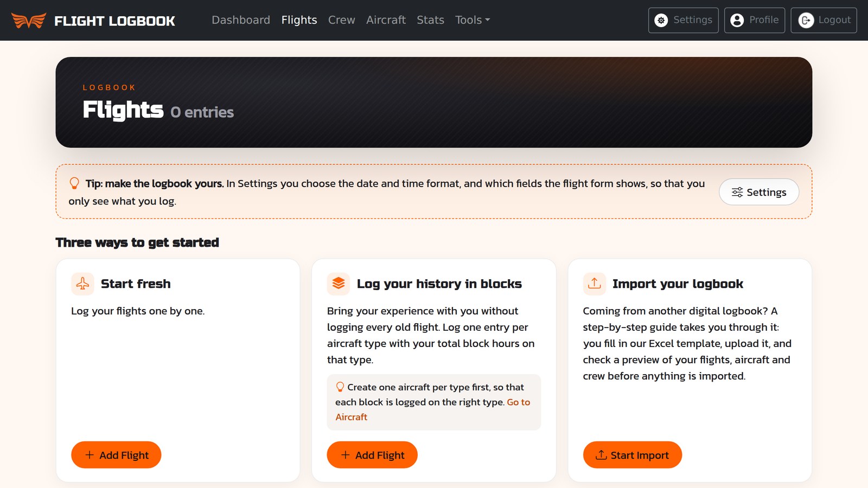868x488 pixels.
Task: Click the stacked layers icon on history card
Action: pos(339,284)
